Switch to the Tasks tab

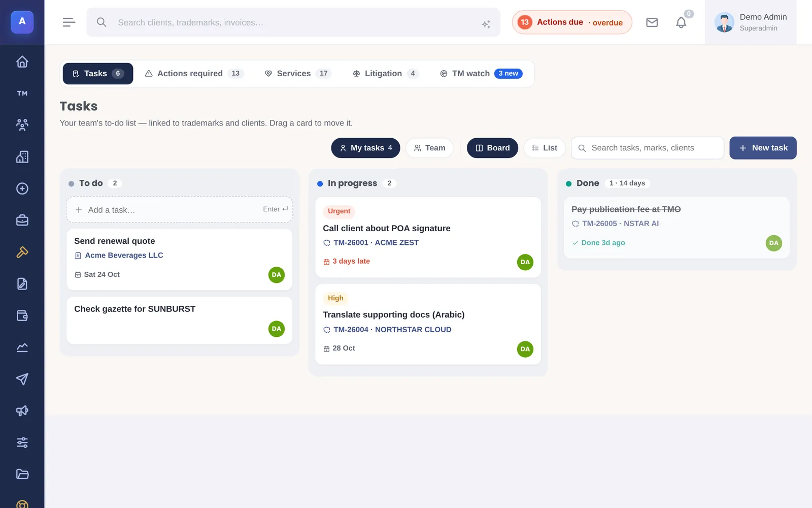click(x=98, y=74)
